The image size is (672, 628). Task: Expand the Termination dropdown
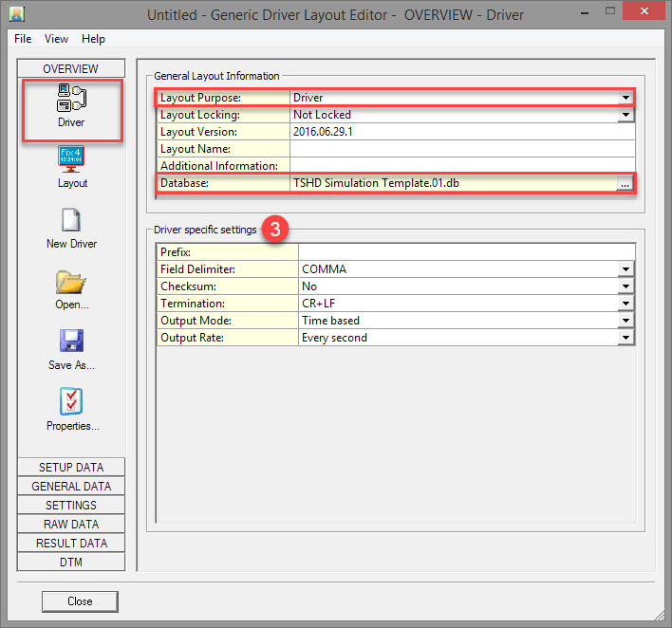pos(625,304)
